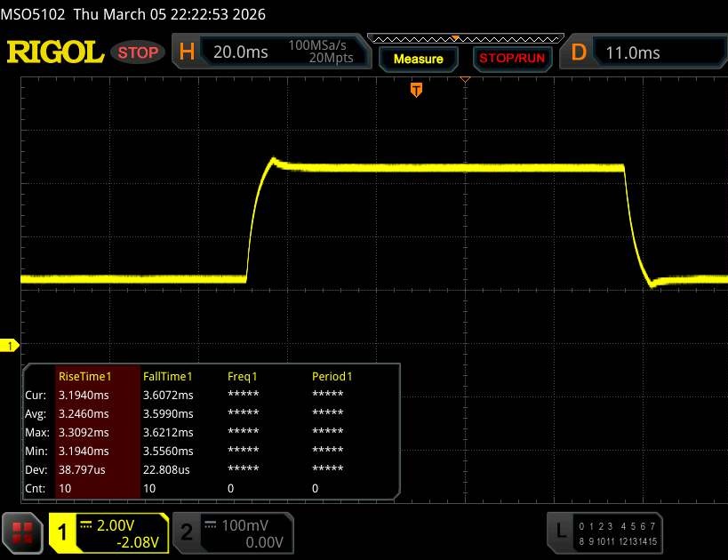The height and width of the screenshot is (560, 728).
Task: Open the orange D delay icon
Action: [579, 52]
